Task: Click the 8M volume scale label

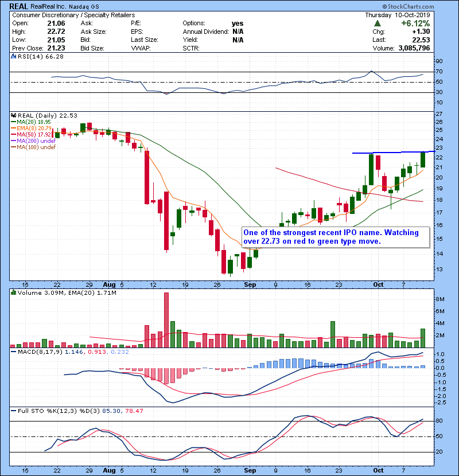Action: (x=440, y=299)
